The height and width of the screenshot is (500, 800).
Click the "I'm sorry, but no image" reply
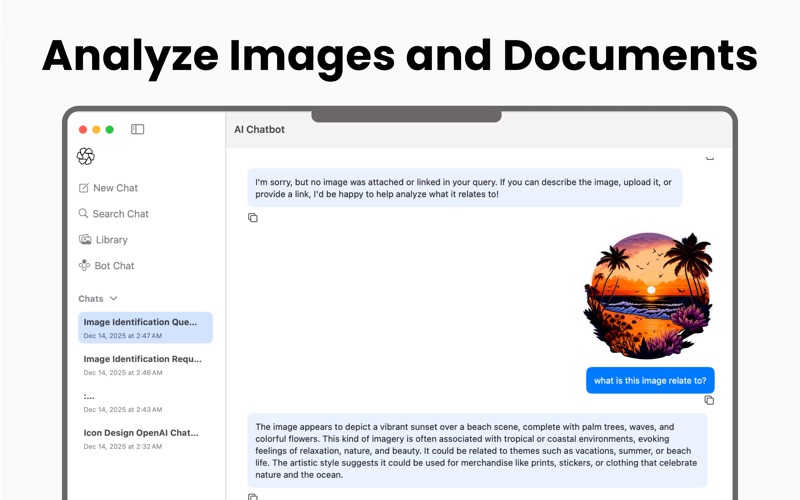pos(464,188)
